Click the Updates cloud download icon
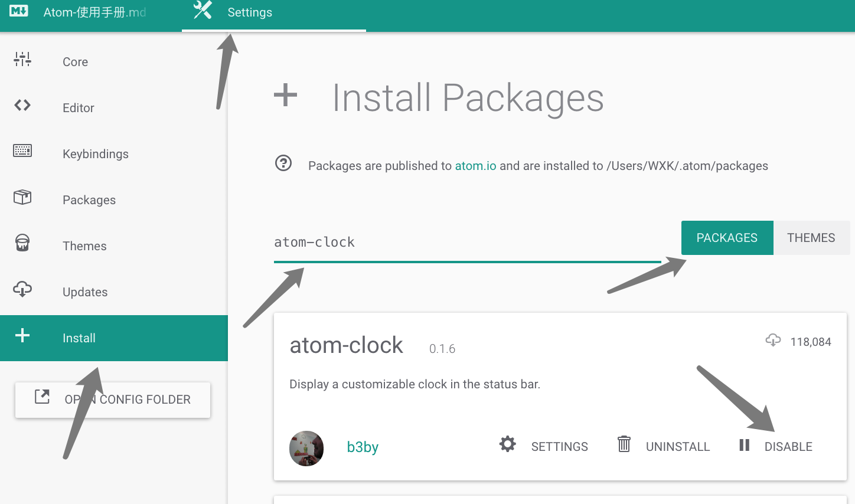855x504 pixels. [x=22, y=289]
